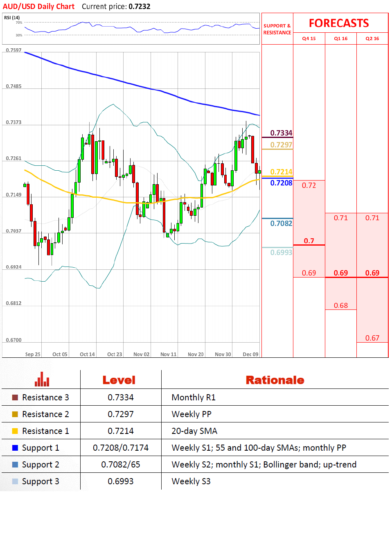Screen dimensions: 392x560
Task: Click the 0.72 value in Q4 15 column
Action: click(x=309, y=185)
